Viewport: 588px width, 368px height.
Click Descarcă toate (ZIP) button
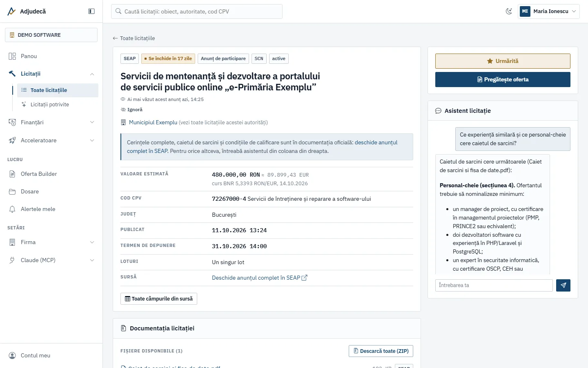tap(381, 351)
